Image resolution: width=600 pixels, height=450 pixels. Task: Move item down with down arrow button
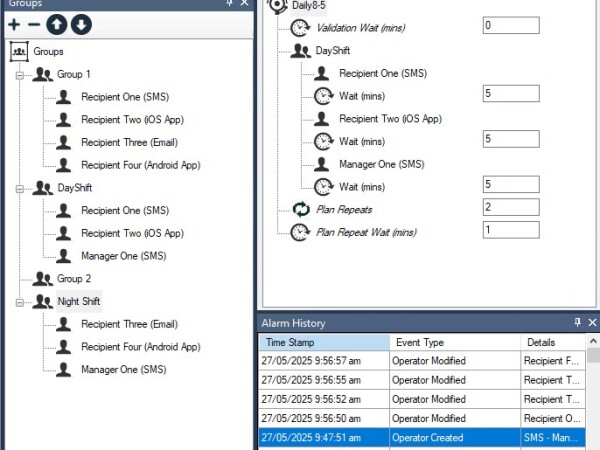[x=81, y=24]
